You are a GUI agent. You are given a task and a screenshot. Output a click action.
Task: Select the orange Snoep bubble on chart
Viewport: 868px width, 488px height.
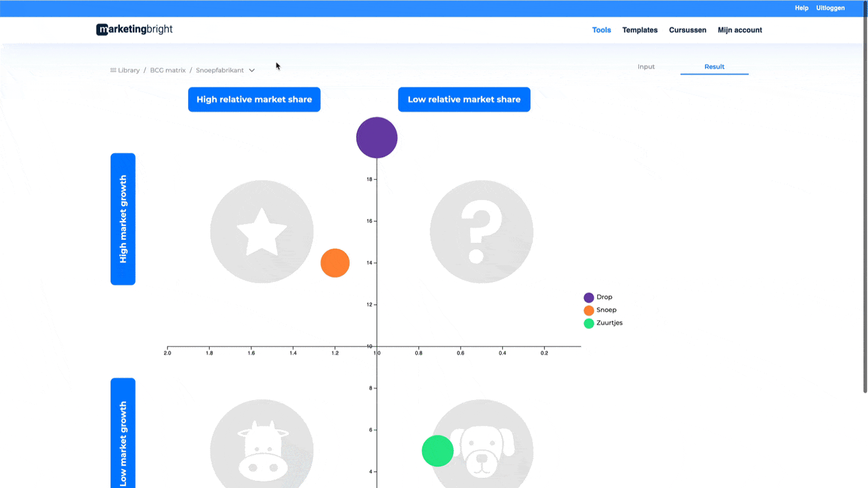(x=335, y=263)
